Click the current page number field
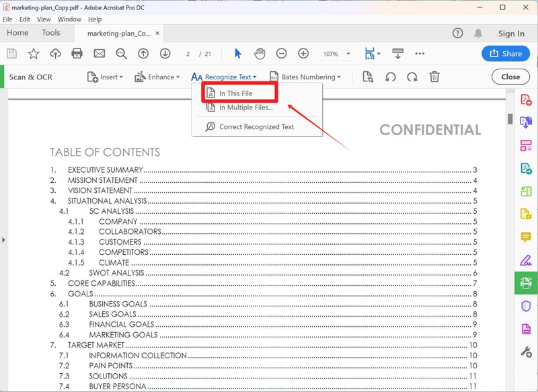 tap(188, 54)
